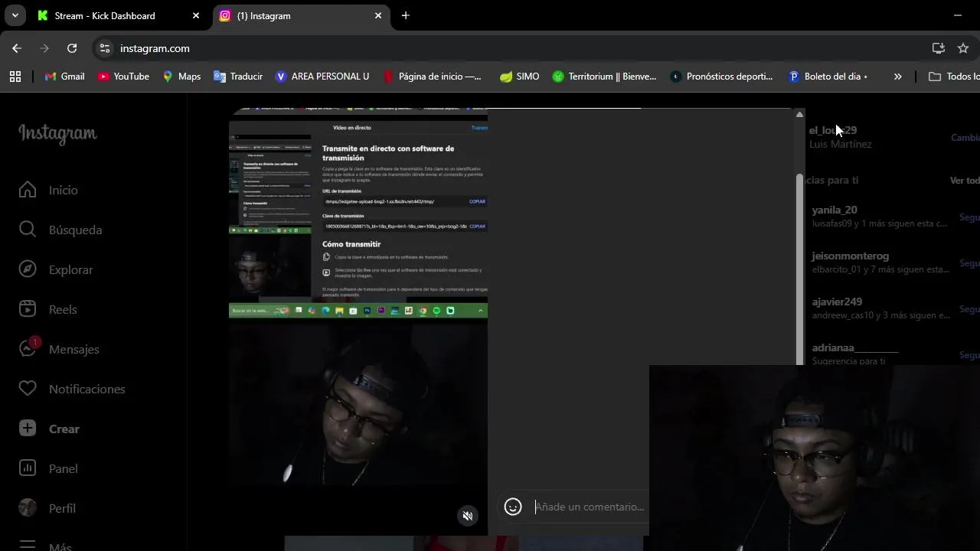The width and height of the screenshot is (980, 551).
Task: Open a new browser tab
Action: 406,15
